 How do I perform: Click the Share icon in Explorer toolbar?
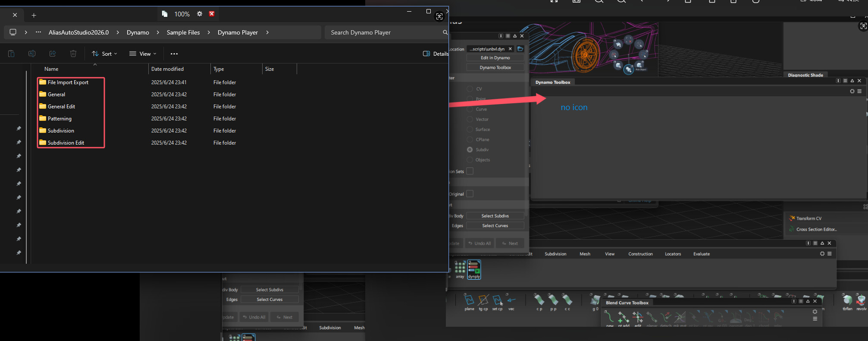(x=53, y=54)
